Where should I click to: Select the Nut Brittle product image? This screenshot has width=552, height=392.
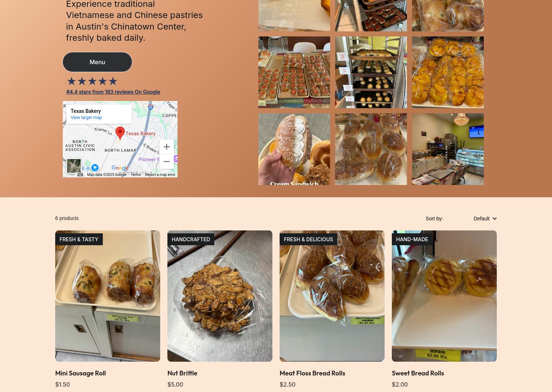220,296
